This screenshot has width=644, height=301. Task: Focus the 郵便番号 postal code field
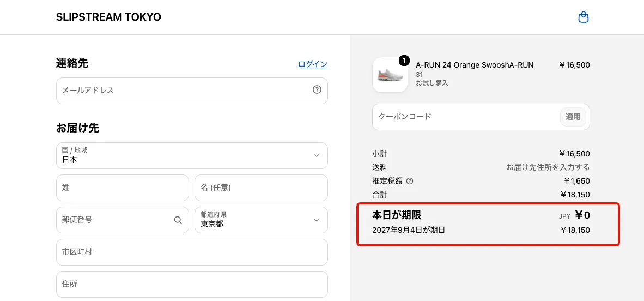(123, 220)
